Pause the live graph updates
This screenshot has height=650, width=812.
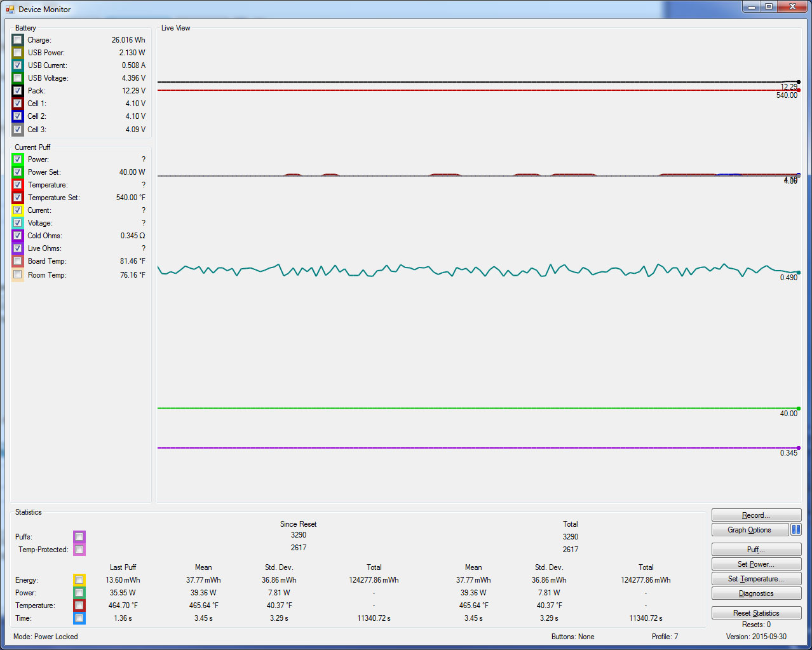coord(795,530)
